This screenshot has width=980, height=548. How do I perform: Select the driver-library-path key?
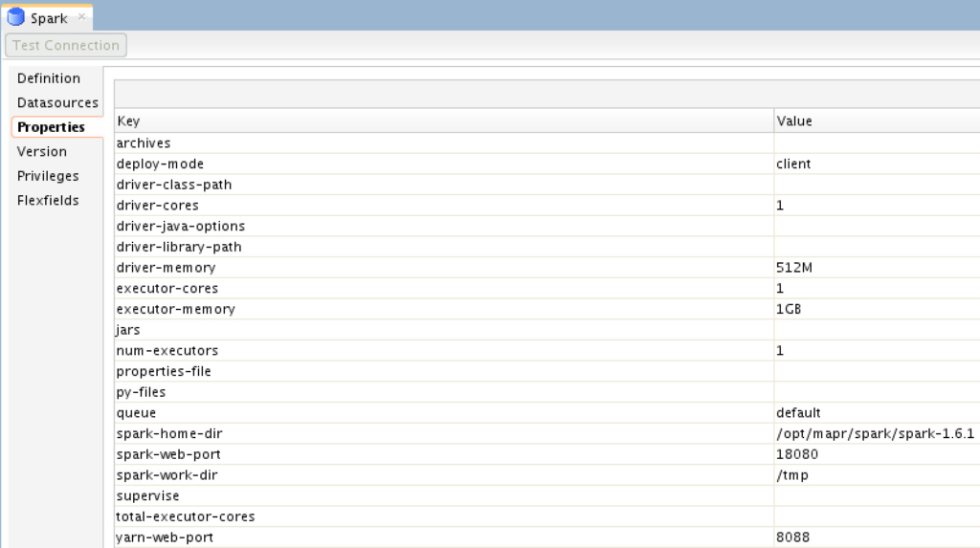pos(179,247)
